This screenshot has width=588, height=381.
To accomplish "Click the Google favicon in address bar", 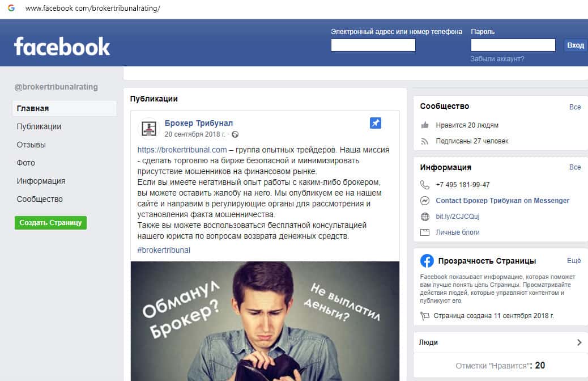I will [11, 8].
